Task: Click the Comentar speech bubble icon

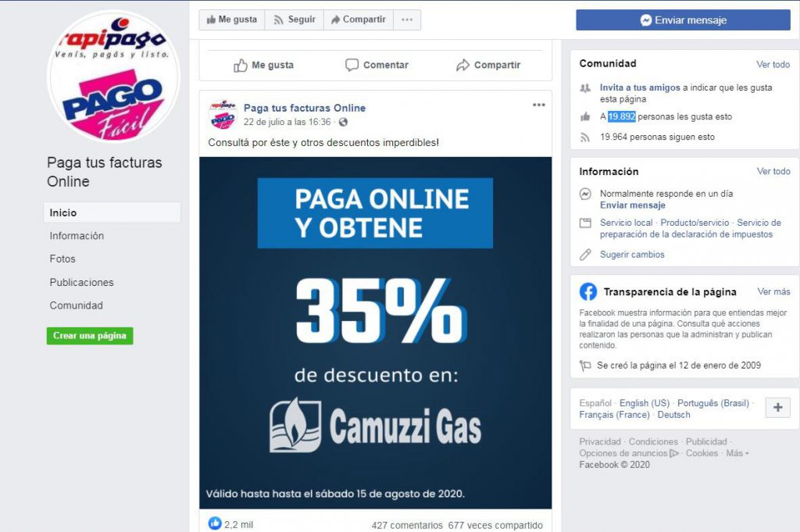Action: pyautogui.click(x=352, y=65)
